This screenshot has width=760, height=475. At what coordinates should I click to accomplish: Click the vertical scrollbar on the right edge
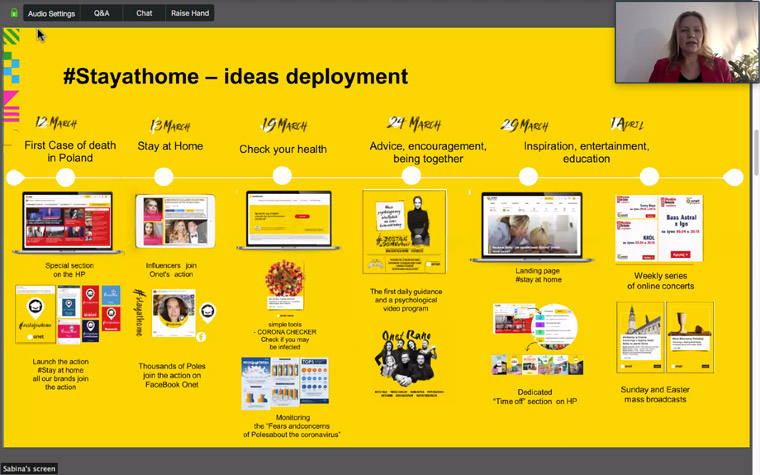click(756, 153)
